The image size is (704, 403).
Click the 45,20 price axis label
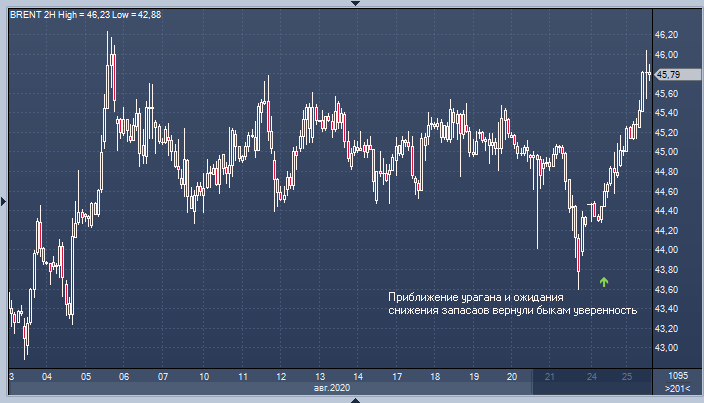pos(666,133)
